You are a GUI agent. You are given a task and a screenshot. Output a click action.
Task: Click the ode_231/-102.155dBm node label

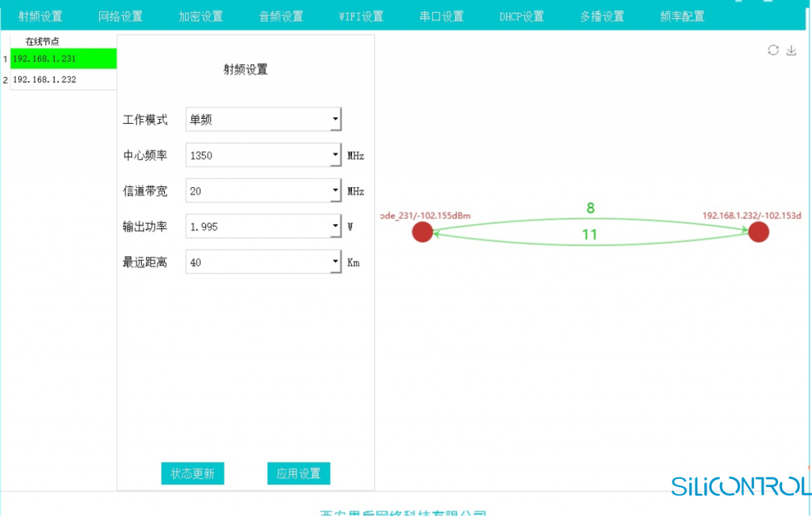tap(425, 216)
